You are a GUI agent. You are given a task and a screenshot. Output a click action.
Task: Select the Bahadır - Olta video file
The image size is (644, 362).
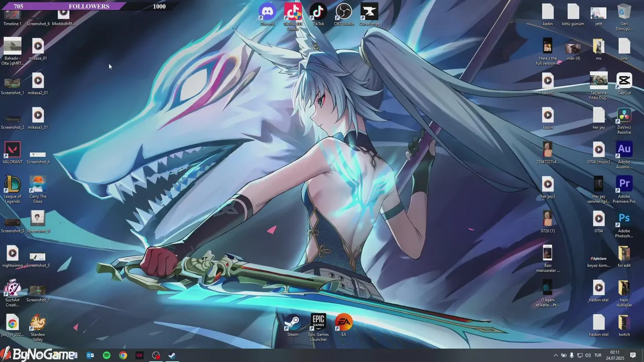13,52
